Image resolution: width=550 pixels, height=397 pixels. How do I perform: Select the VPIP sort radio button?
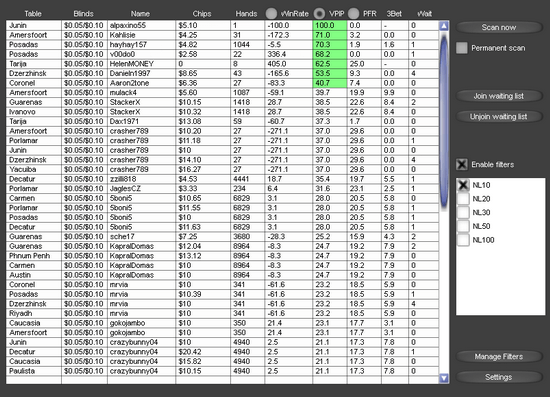tap(319, 14)
